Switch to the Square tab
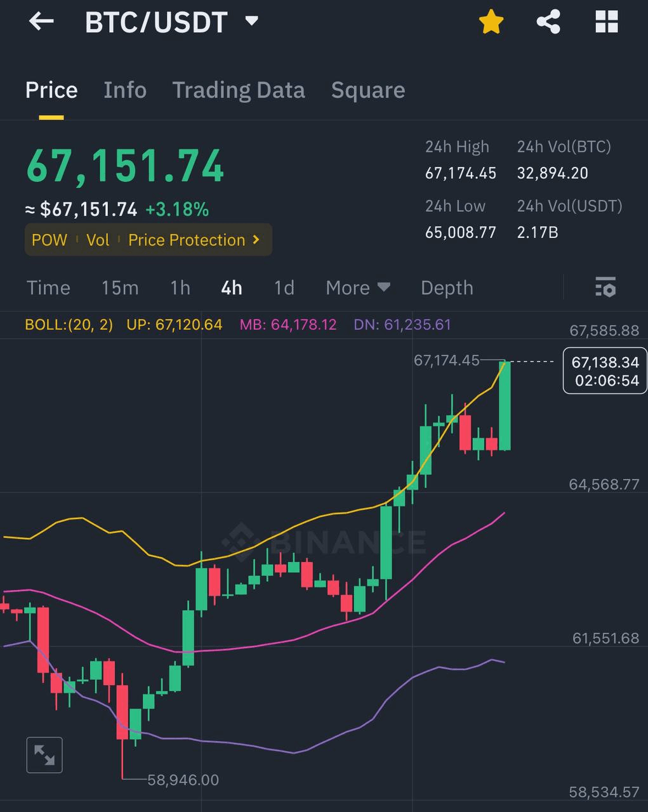The width and height of the screenshot is (648, 812). pos(368,90)
